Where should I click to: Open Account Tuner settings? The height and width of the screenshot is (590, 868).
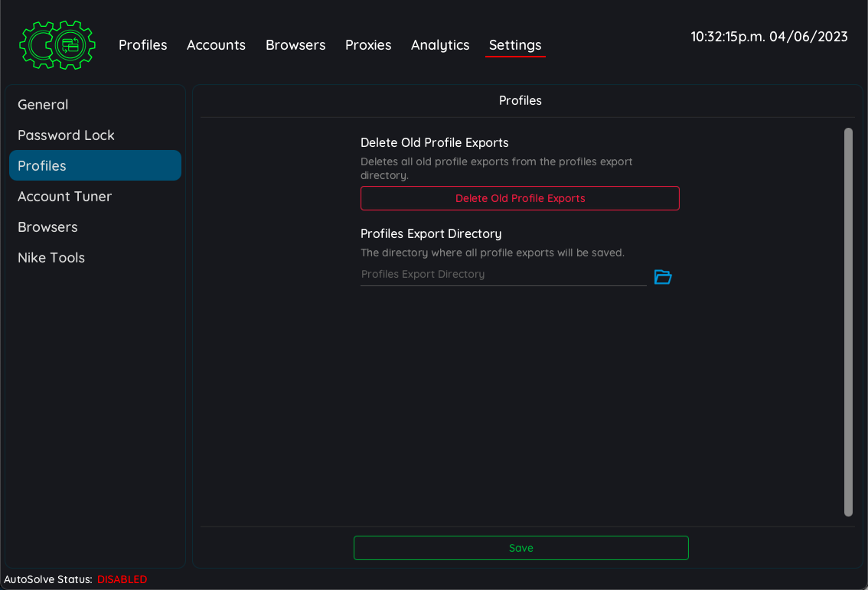pyautogui.click(x=65, y=197)
